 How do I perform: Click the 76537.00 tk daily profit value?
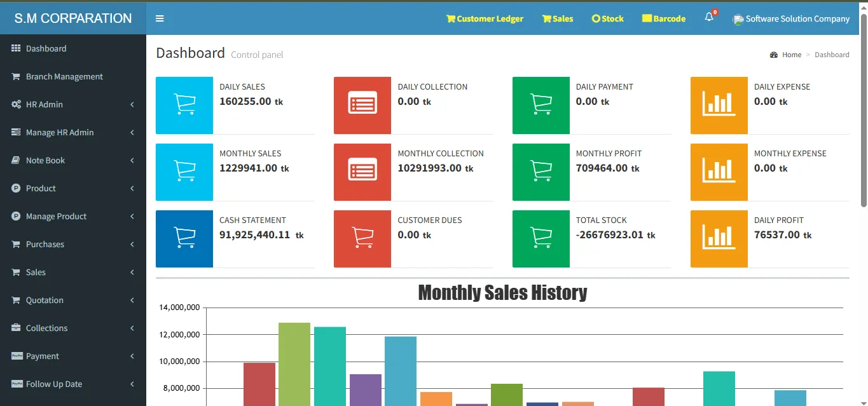point(783,234)
